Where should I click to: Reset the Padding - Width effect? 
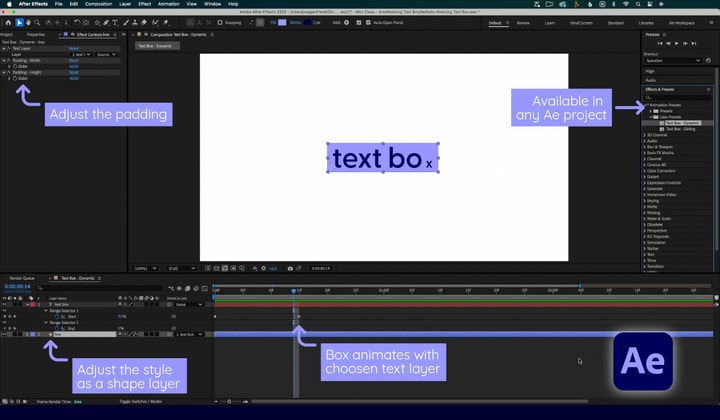[x=73, y=60]
